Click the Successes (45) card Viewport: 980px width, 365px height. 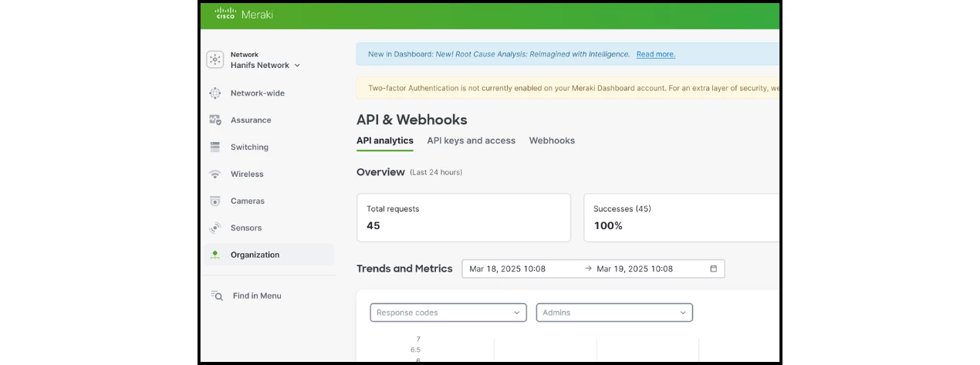[x=681, y=218]
